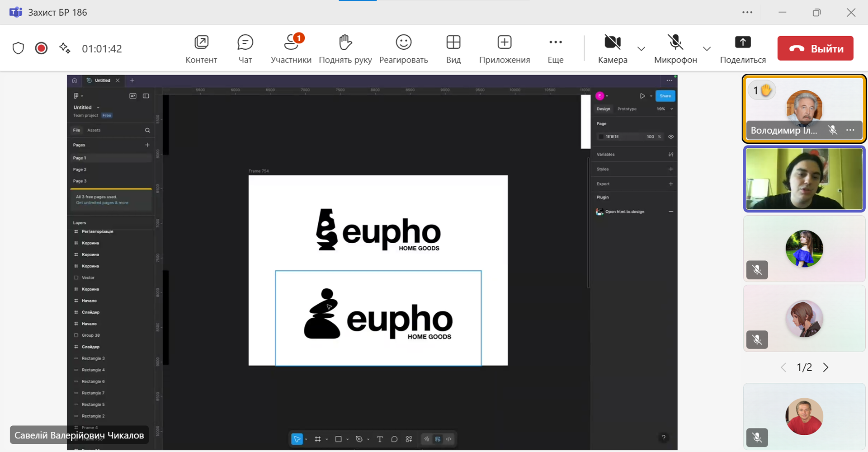Click the red Leave (Выйти) button
The image size is (868, 452).
815,48
